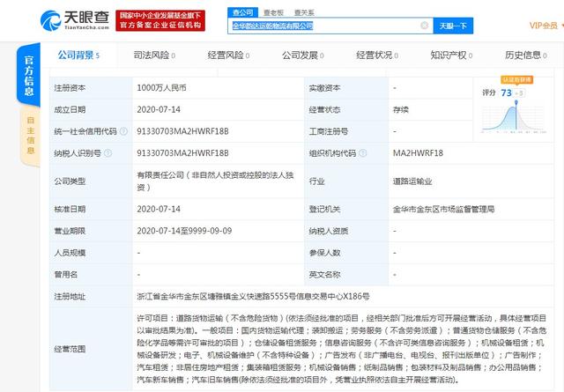This screenshot has width=564, height=392.
Task: Open the 历史信息 tab
Action: coord(522,56)
